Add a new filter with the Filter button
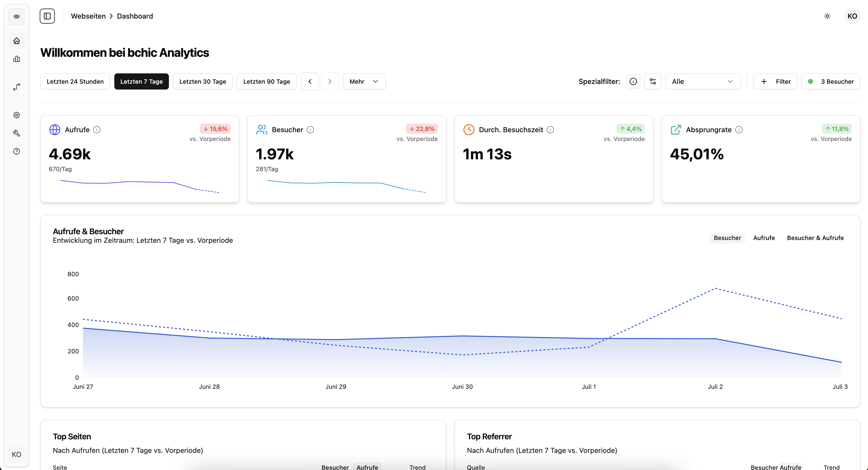The height and width of the screenshot is (470, 868). pos(775,81)
